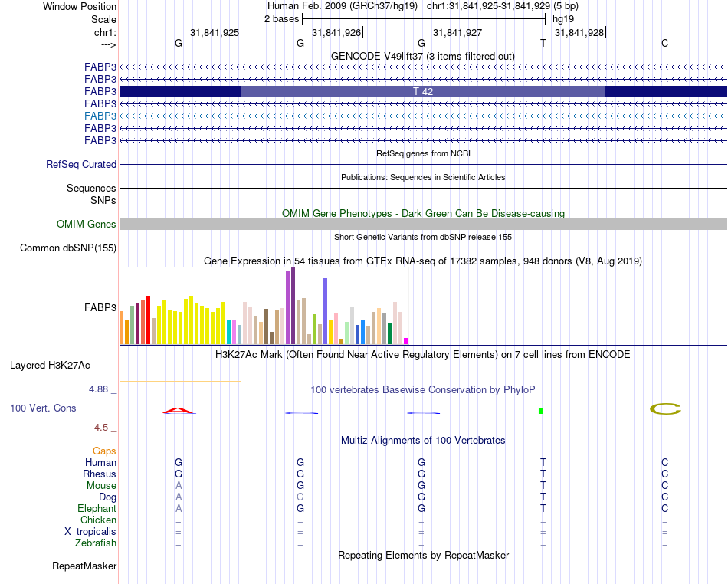Click the green T in PhyloP conservation logo
This screenshot has height=584, width=728.
[x=541, y=410]
